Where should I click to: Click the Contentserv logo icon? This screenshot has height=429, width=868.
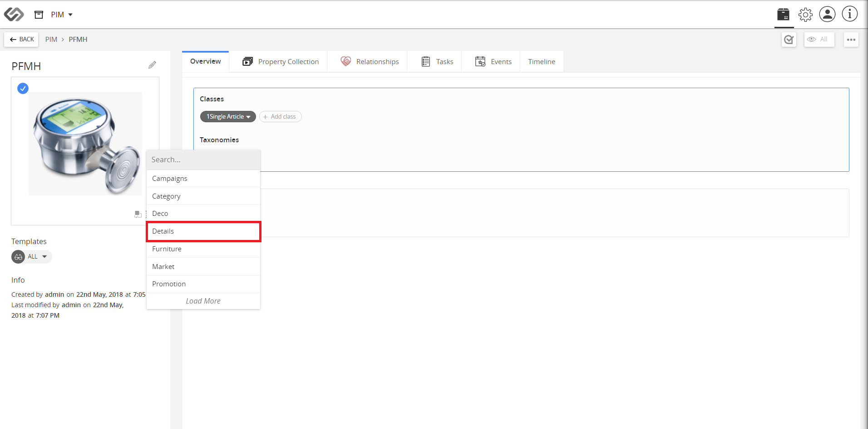[x=14, y=15]
